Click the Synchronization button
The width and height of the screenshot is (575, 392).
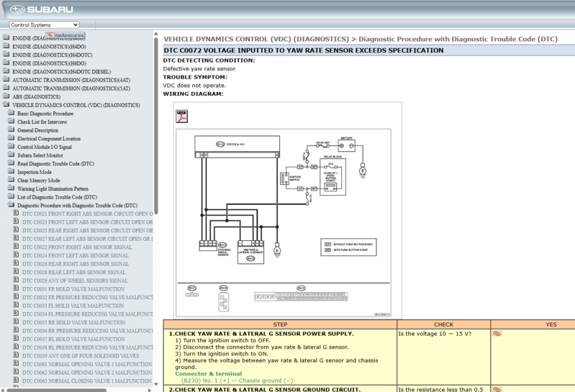tap(65, 35)
